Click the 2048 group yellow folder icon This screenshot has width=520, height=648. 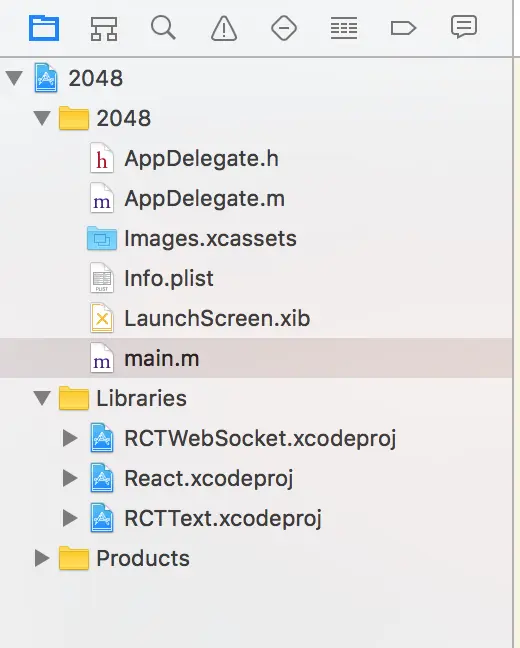click(x=74, y=118)
